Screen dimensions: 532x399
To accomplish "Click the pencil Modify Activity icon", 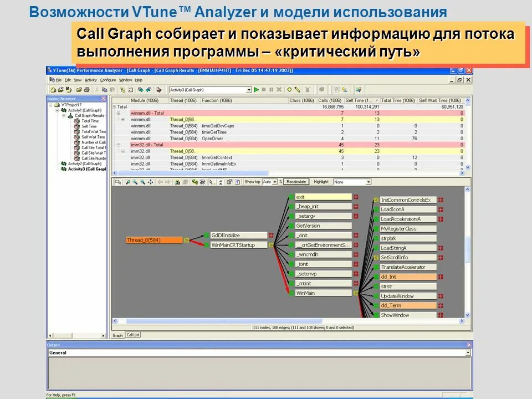I will pos(298,90).
